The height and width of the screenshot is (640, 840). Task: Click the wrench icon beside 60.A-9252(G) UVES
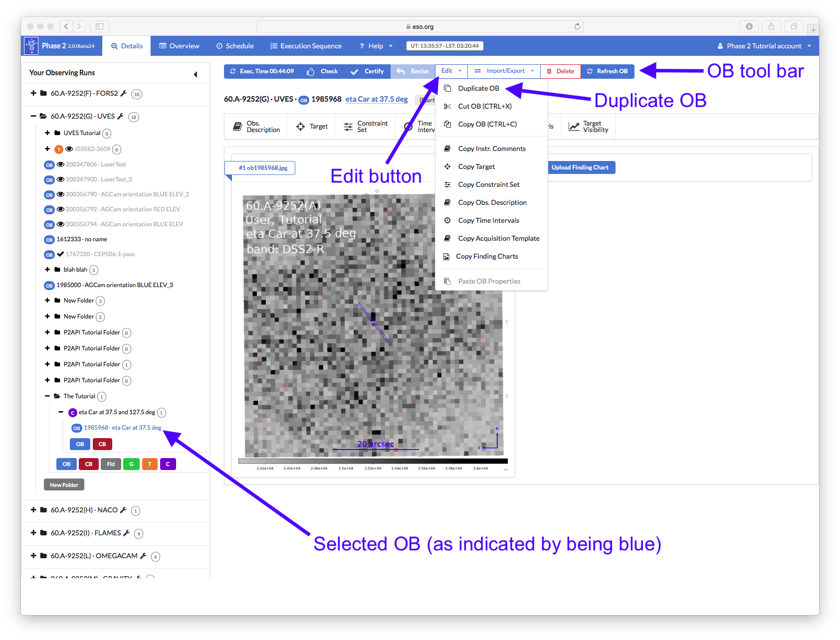(x=120, y=116)
